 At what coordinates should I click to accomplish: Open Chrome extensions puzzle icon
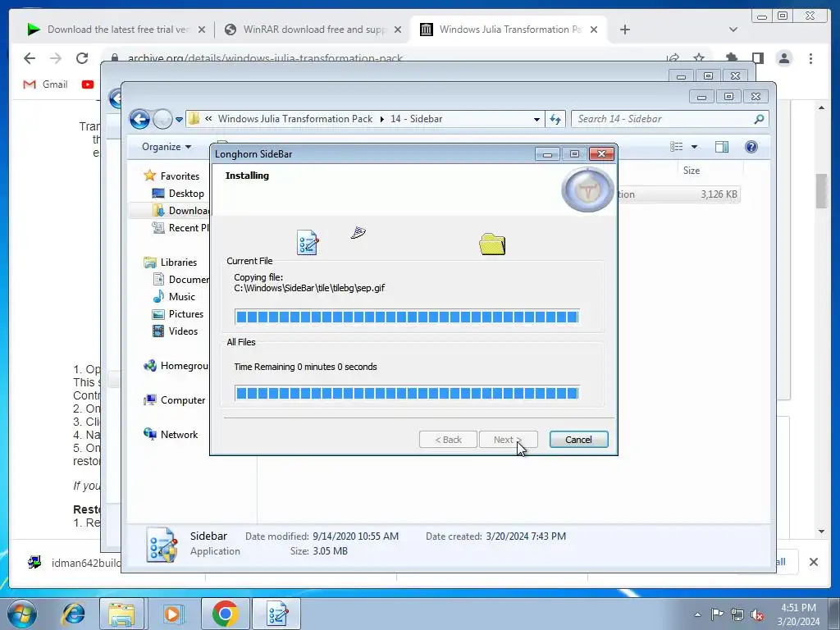(x=731, y=58)
